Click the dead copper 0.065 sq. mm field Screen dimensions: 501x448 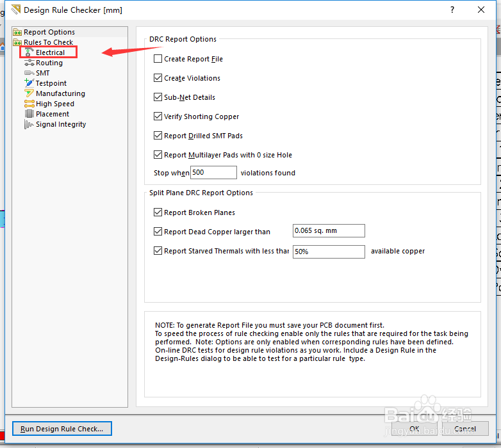[329, 230]
